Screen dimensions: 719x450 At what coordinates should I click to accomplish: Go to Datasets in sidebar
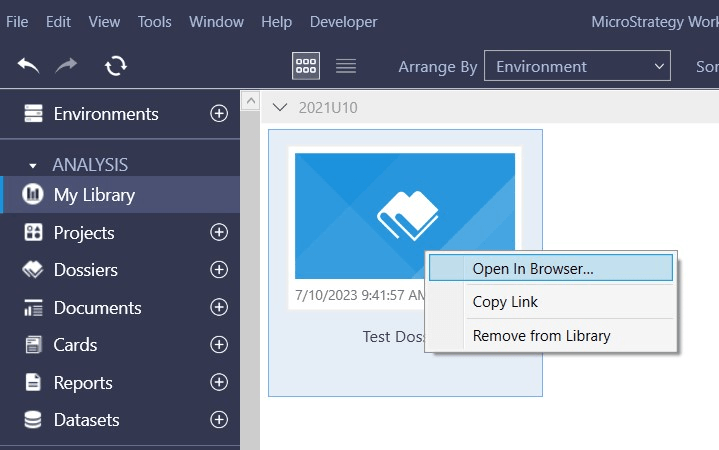(x=86, y=420)
